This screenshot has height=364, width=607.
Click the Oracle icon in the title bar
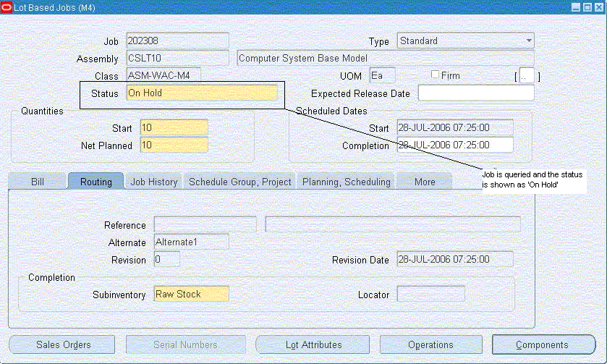(x=7, y=7)
